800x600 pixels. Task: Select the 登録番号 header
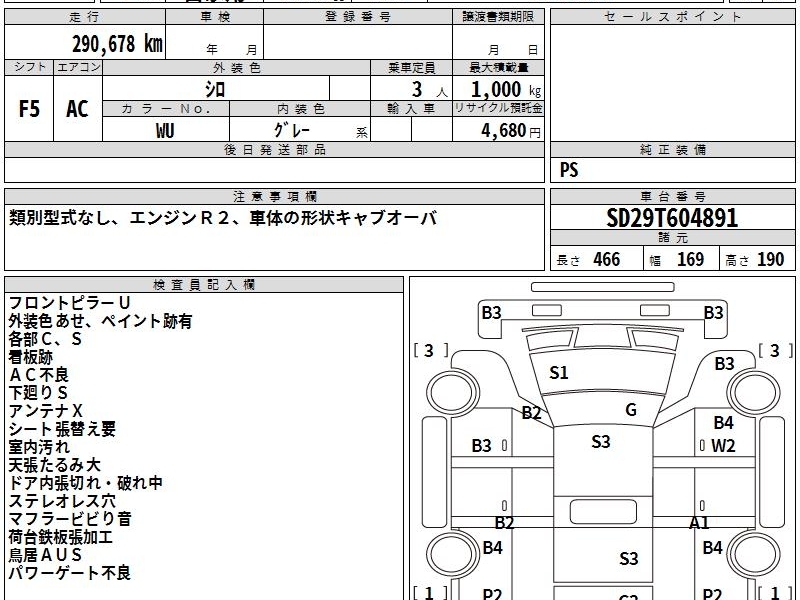pos(358,17)
